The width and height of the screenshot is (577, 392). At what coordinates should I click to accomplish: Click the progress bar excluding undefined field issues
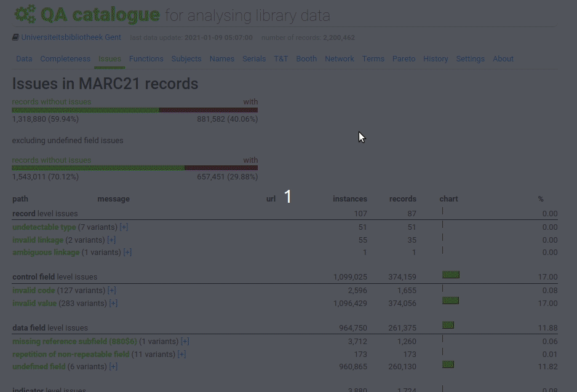point(135,168)
